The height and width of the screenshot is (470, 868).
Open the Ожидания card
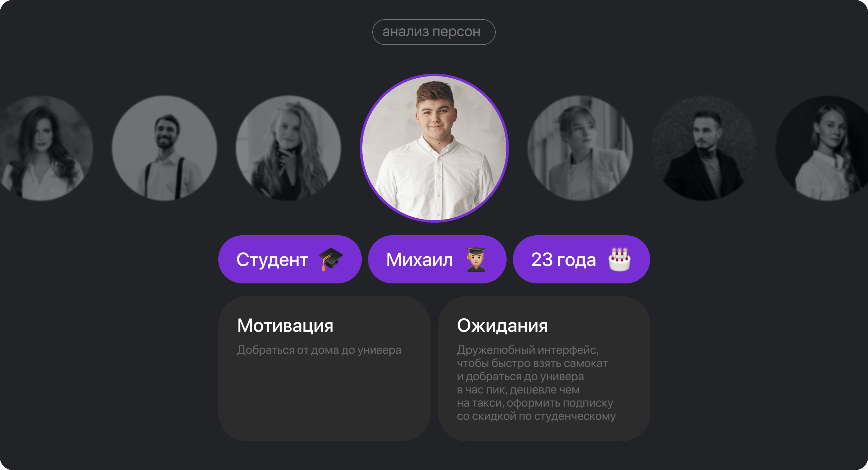coord(544,368)
